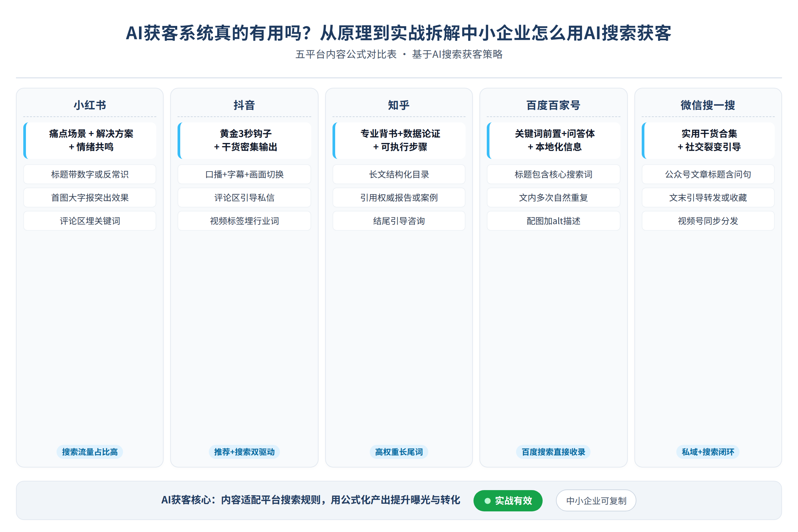Select the 小红书 column header

pos(90,105)
